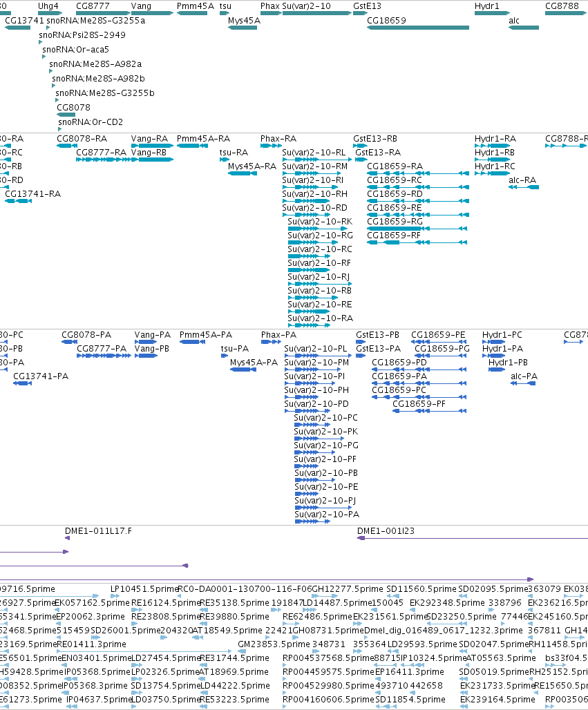Select the tsu gene label
Viewport: 588px width, 710px height.
tap(226, 6)
